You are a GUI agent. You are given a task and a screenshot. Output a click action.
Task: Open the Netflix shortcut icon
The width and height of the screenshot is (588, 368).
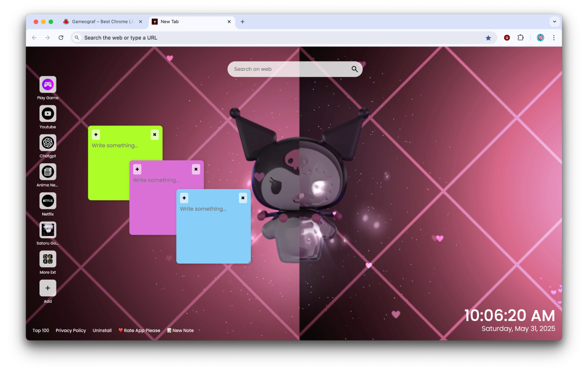click(48, 201)
